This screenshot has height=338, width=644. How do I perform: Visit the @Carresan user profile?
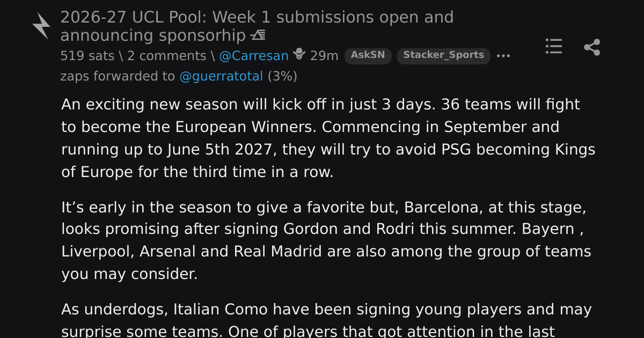pos(254,56)
